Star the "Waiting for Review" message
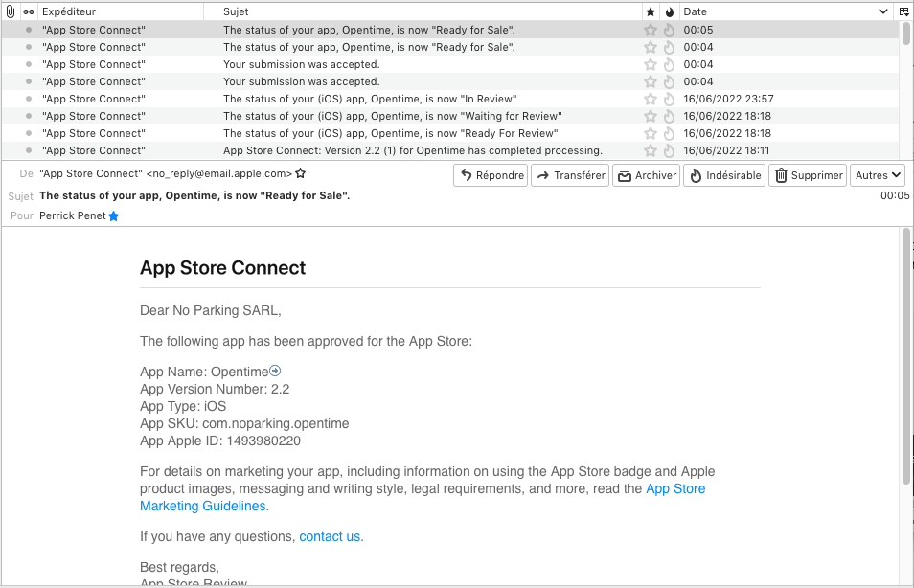 pyautogui.click(x=651, y=116)
